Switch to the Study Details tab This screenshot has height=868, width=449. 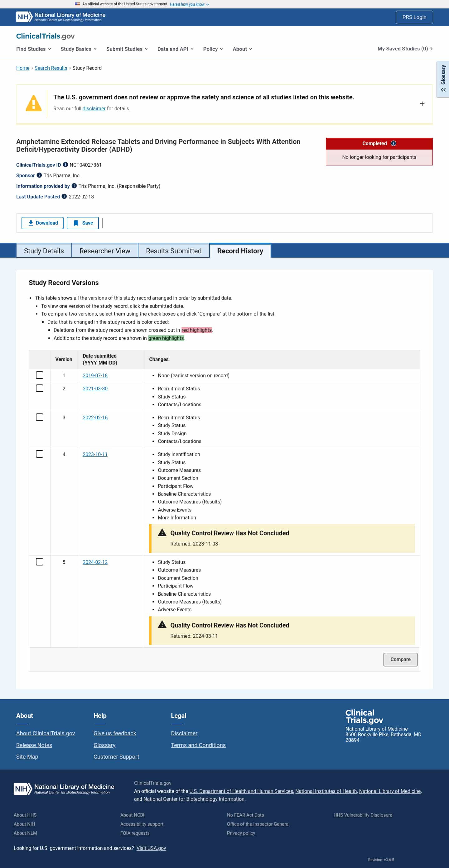44,251
